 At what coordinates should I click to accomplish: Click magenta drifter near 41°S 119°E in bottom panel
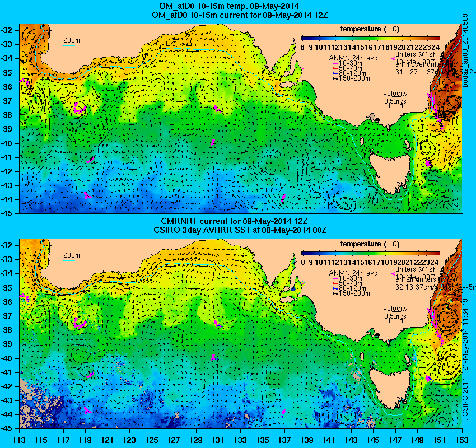point(90,375)
